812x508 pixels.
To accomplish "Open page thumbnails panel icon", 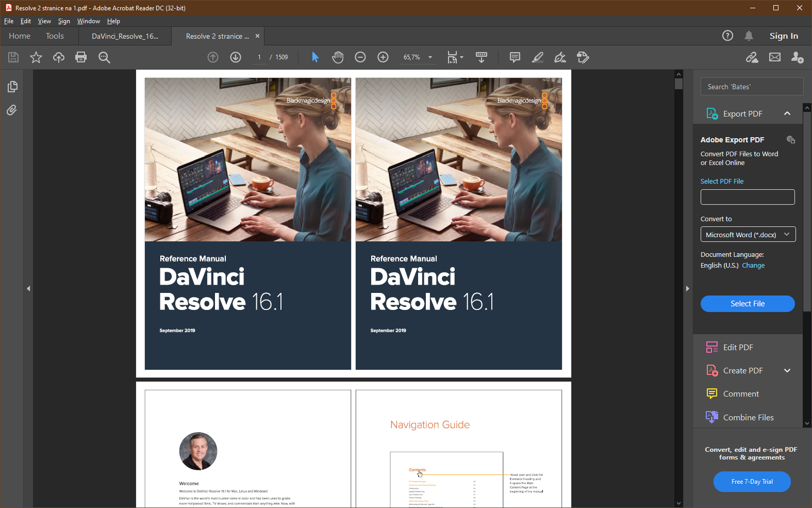I will [x=12, y=87].
